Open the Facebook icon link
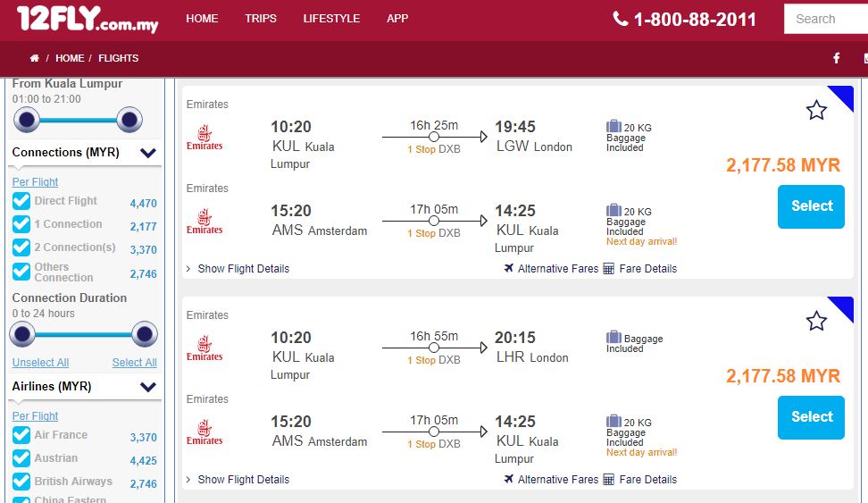868x503 pixels. (x=837, y=58)
